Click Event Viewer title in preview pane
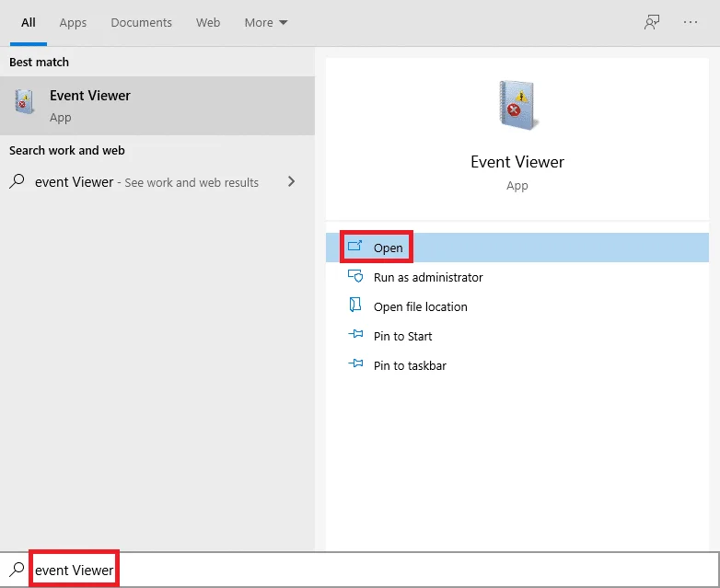 click(x=517, y=162)
